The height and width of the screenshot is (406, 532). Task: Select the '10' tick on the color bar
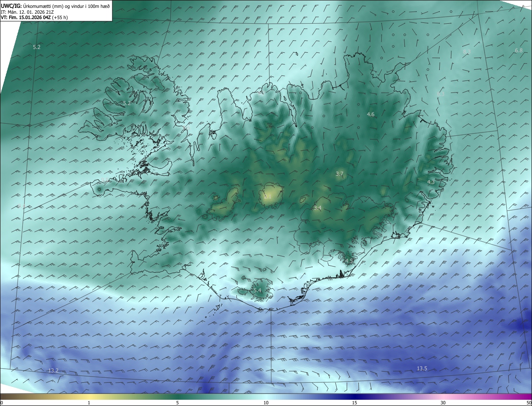tap(266, 403)
